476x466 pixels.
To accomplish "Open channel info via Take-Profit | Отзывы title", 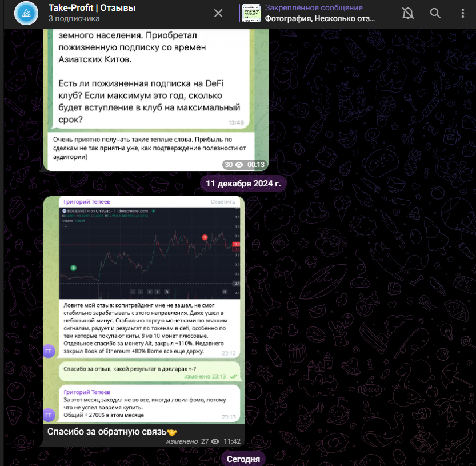I will point(91,8).
